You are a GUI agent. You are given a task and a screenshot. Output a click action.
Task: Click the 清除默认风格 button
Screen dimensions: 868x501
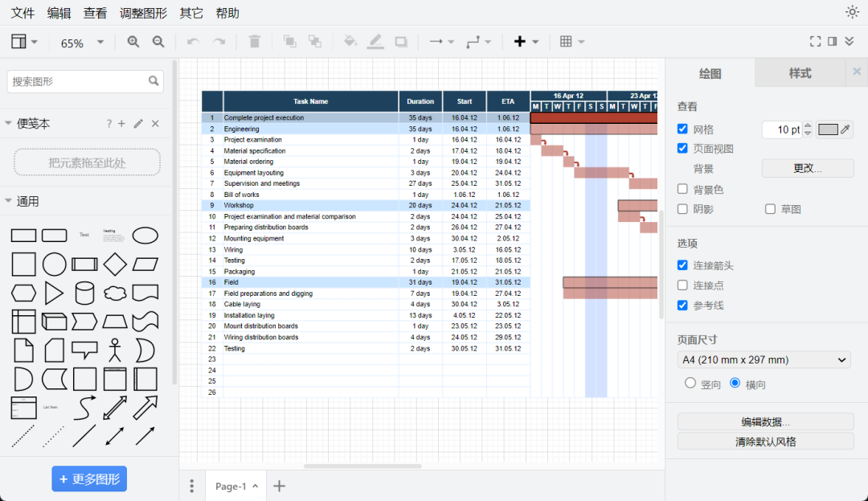[x=765, y=441]
